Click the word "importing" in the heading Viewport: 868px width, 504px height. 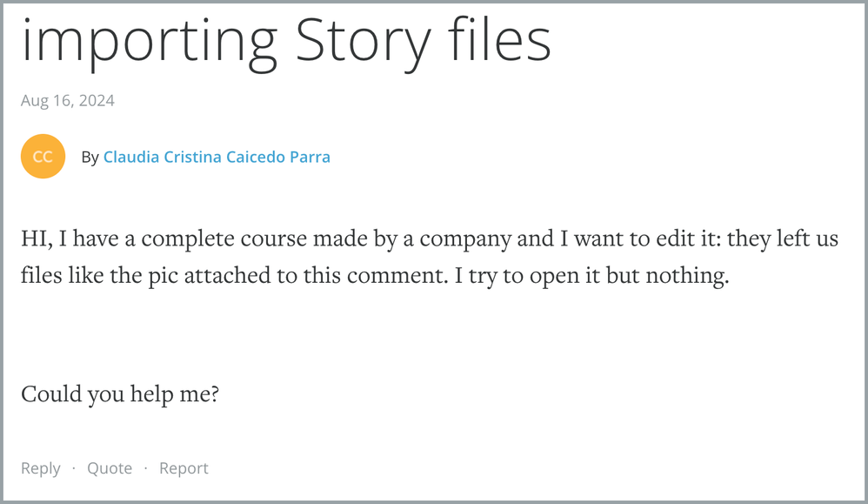click(150, 39)
